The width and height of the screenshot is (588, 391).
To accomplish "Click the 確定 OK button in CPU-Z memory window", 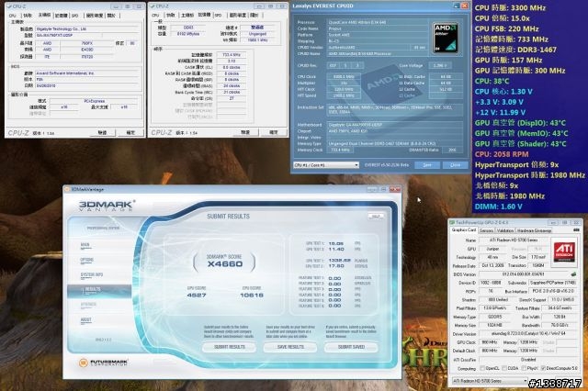I will 274,132.
